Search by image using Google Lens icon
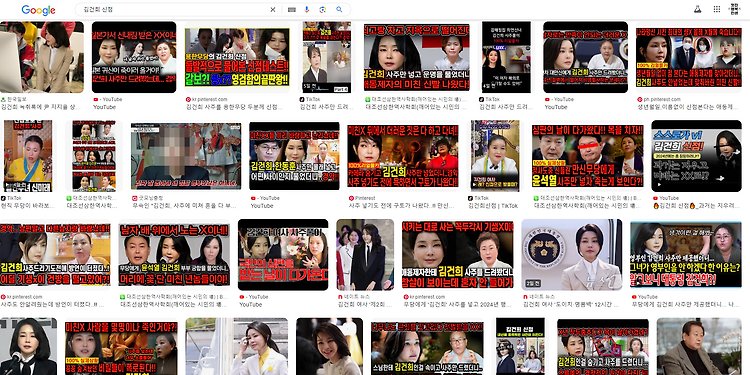The width and height of the screenshot is (750, 375). [x=323, y=10]
